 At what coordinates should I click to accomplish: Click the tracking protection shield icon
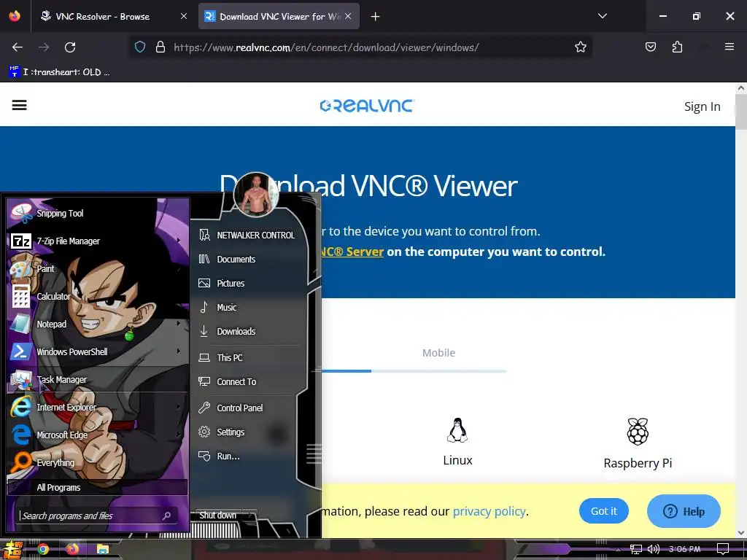tap(140, 47)
